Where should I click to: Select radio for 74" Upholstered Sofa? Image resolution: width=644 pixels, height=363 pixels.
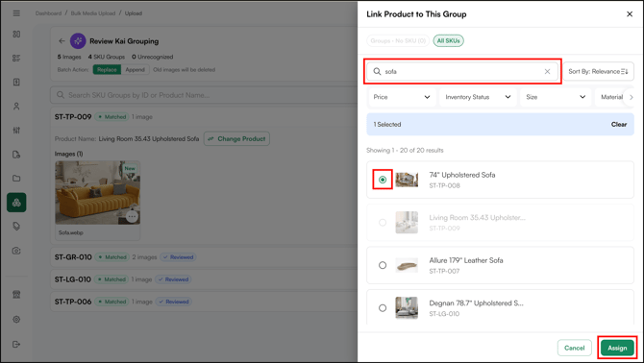[383, 180]
